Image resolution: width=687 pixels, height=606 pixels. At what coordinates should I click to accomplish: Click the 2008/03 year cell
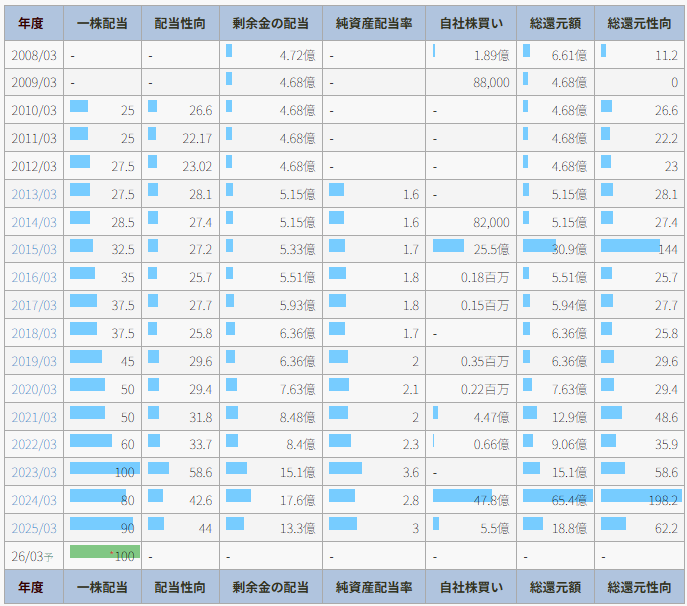pos(33,55)
